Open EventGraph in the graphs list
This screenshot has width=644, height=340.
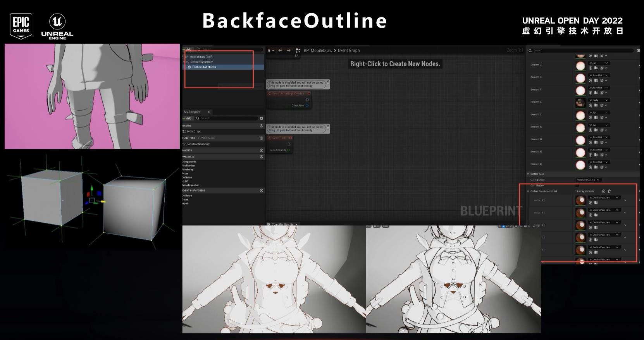coord(193,132)
